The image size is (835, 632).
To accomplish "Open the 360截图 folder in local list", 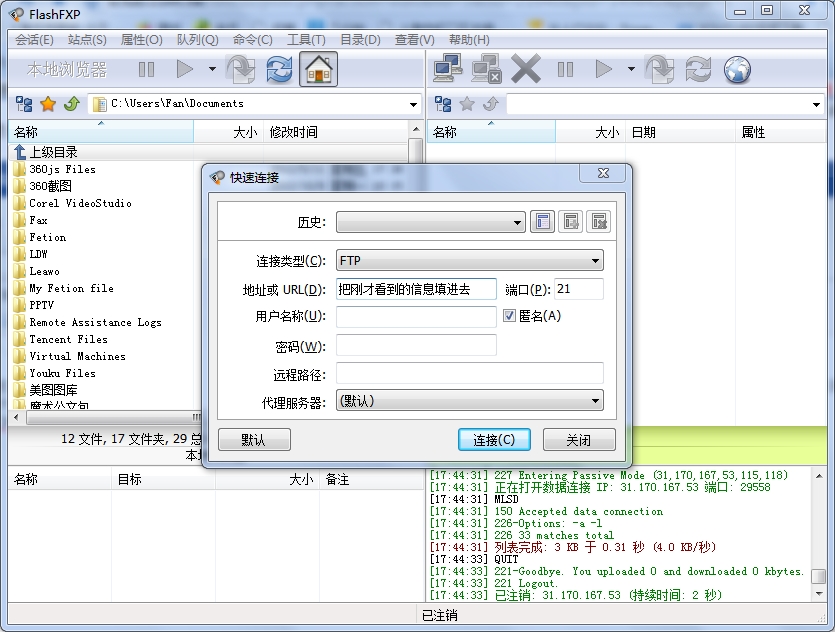I will pyautogui.click(x=50, y=186).
